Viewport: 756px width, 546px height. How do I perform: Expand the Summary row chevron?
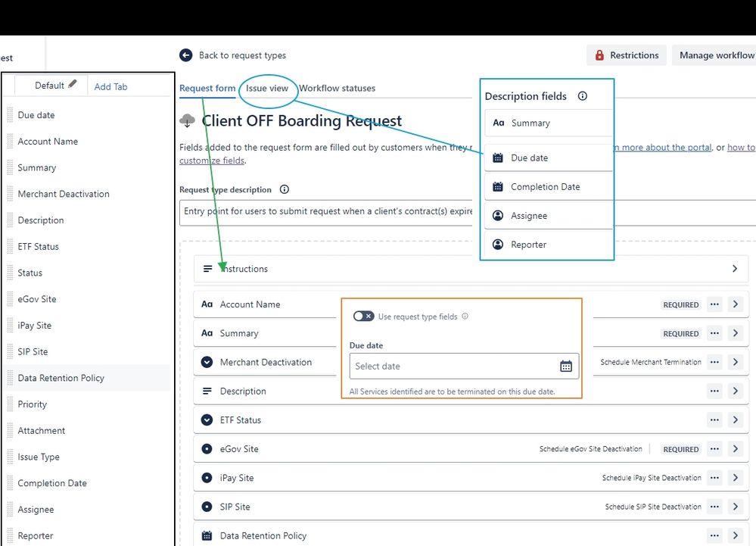(736, 333)
